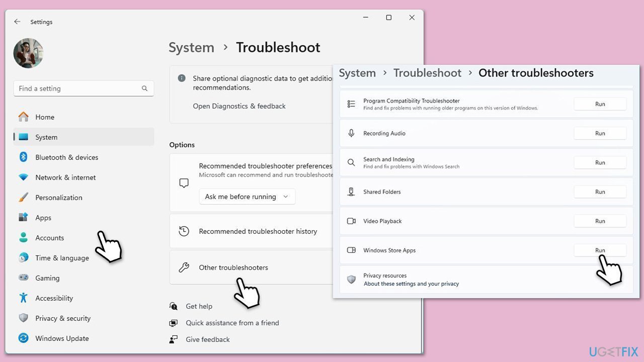Click the Bluetooth icon in sidebar
Screen dimensions: 644x362
tap(23, 157)
